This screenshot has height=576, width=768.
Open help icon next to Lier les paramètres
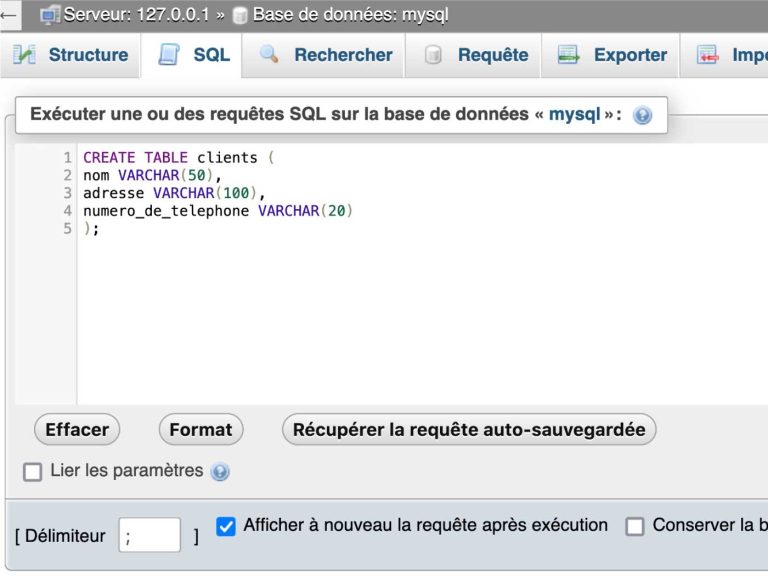coord(220,472)
